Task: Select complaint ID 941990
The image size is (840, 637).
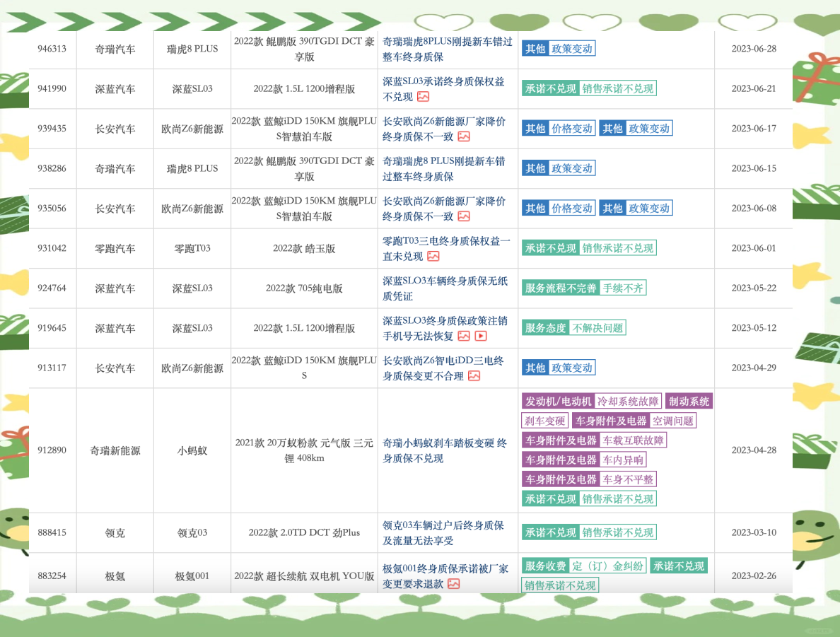Action: [52, 89]
